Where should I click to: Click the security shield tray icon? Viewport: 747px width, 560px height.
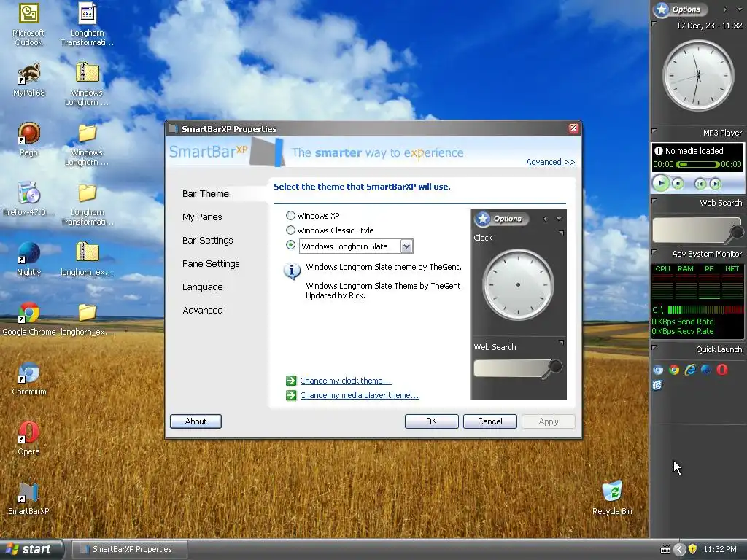coord(693,549)
